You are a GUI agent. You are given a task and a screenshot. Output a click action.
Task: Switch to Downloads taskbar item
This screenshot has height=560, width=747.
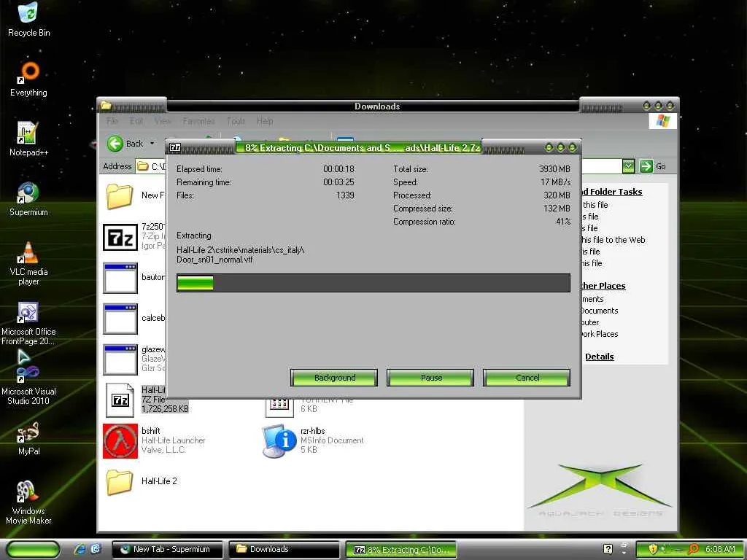(x=284, y=549)
